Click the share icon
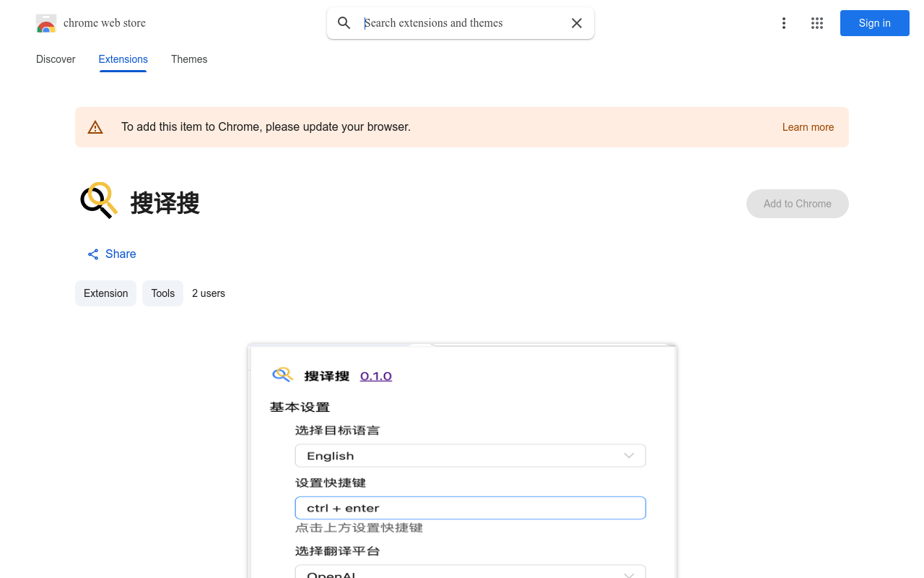The width and height of the screenshot is (924, 578). [x=93, y=254]
